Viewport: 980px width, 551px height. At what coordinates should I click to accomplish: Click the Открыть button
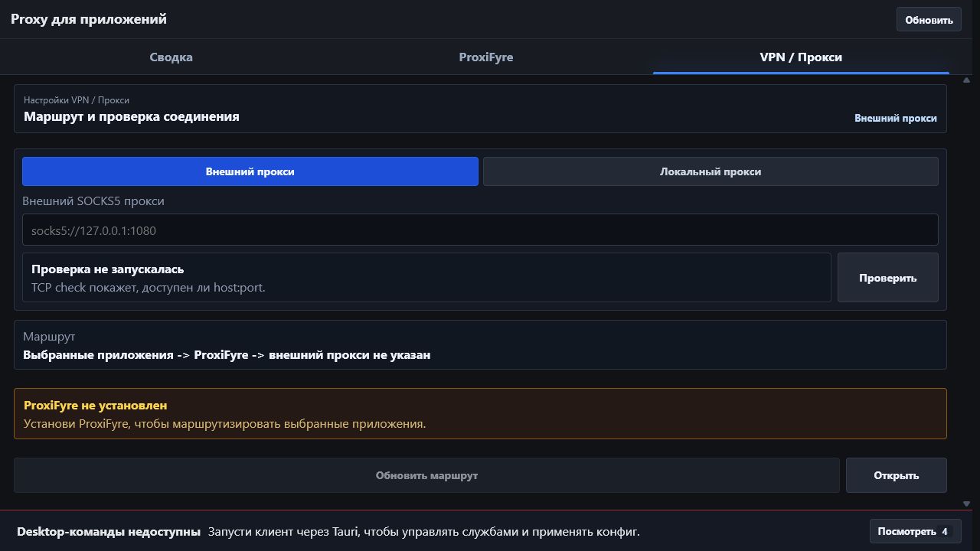tap(897, 475)
